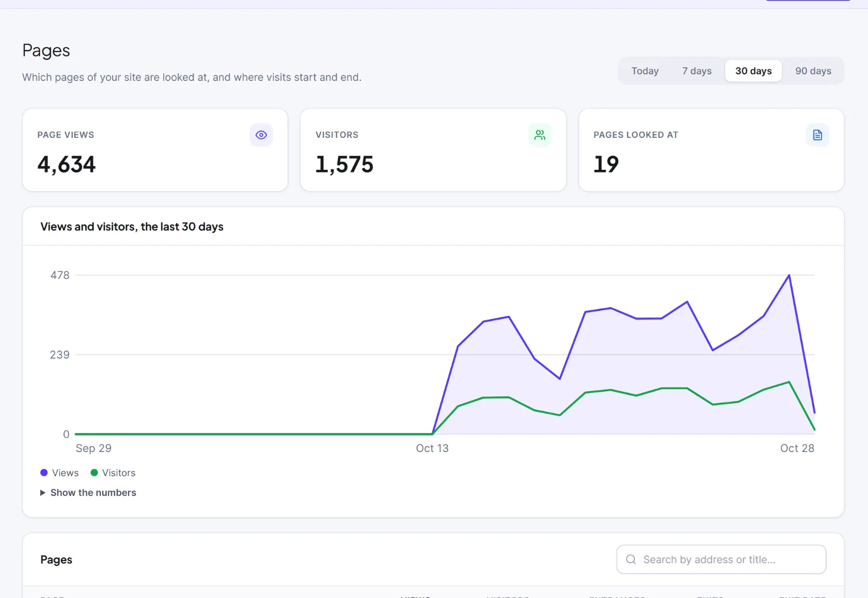Screen dimensions: 868x598
Task: Select the 30 days range
Action: 754,71
